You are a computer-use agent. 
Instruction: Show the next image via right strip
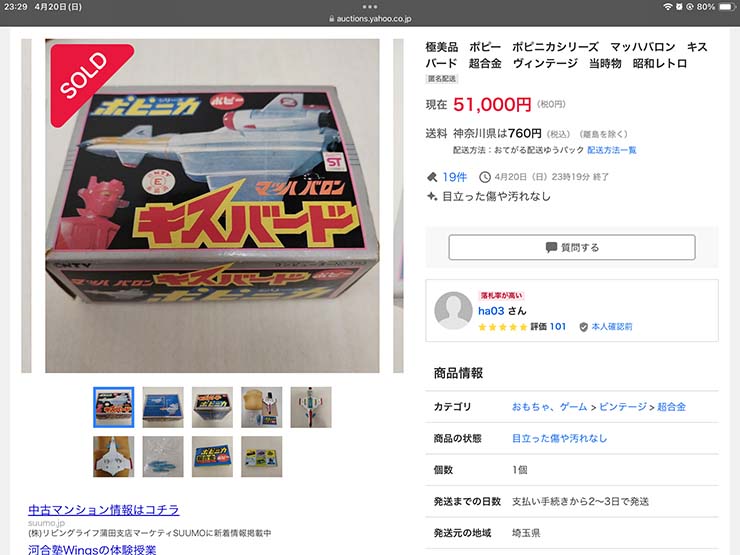click(398, 206)
